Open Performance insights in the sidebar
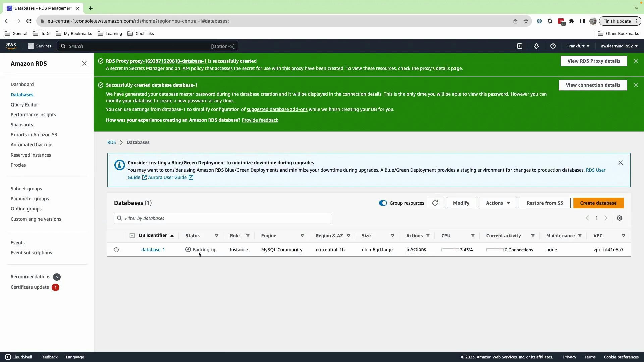 click(33, 115)
